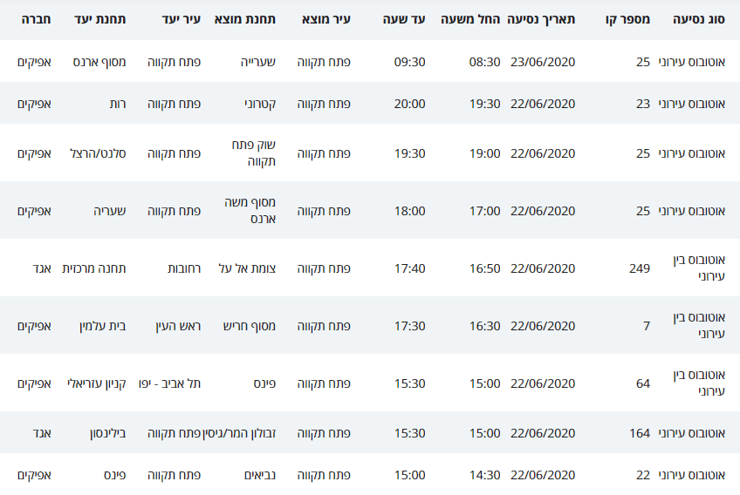Select line number 249 cell

click(640, 268)
